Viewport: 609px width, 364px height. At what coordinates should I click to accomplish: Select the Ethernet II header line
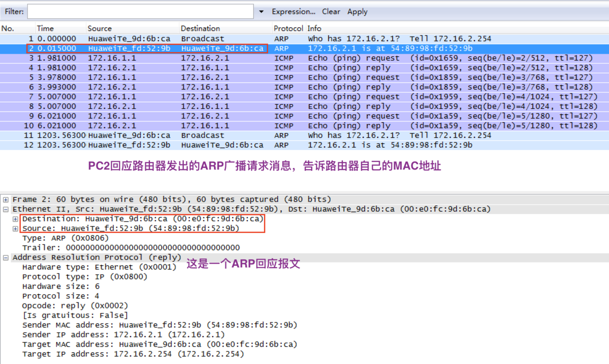point(252,209)
